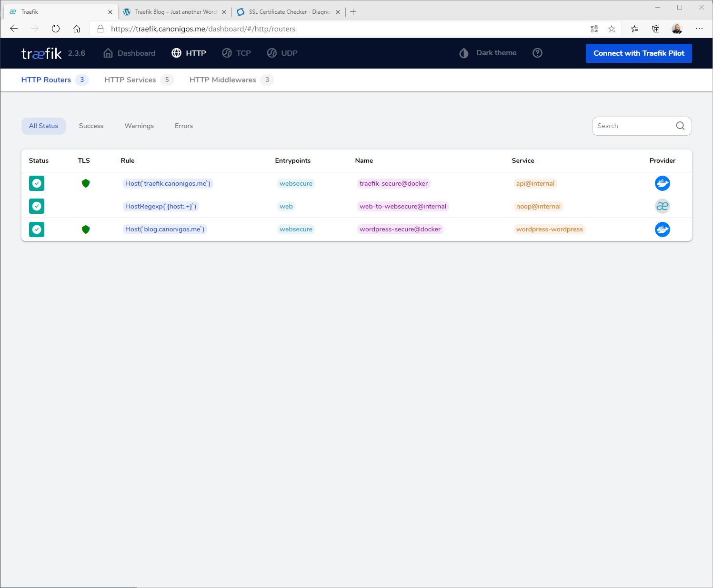
Task: Click TLS shield icon for blog.canonigos.me
Action: click(86, 229)
